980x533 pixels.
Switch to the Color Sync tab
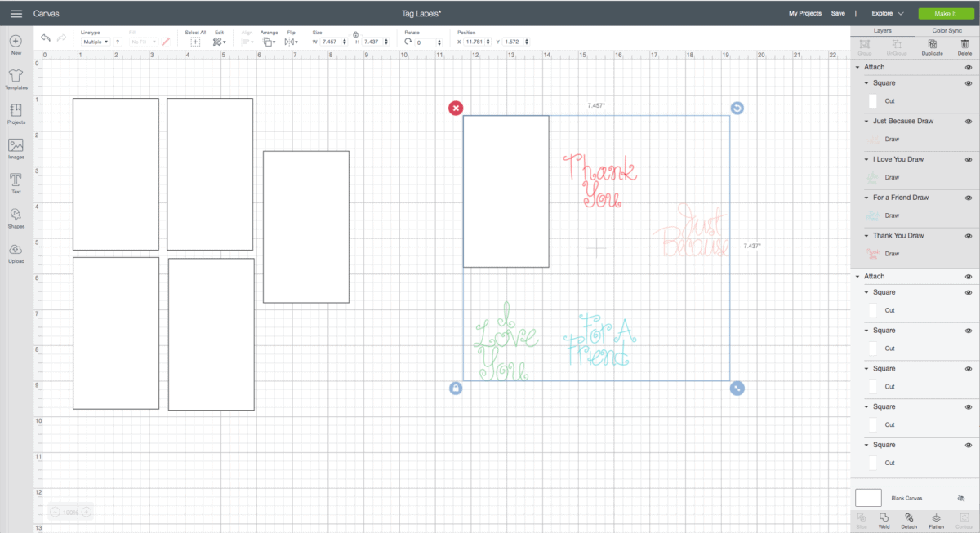[x=947, y=30]
